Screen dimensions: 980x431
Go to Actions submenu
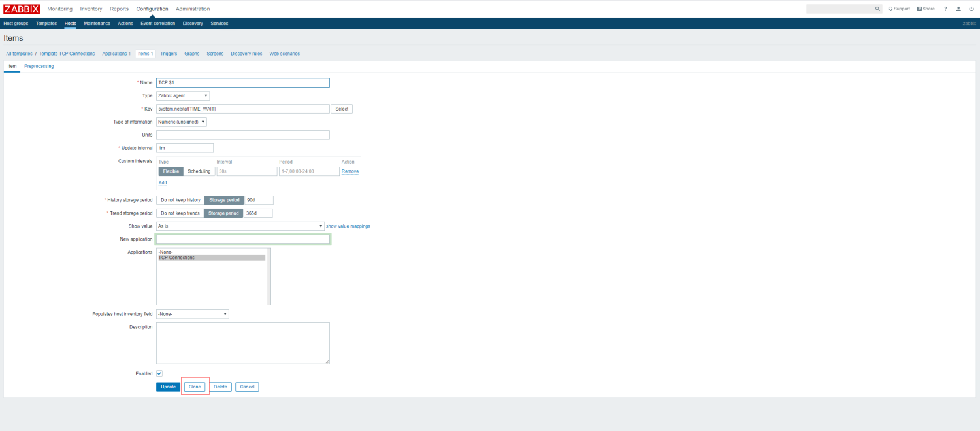tap(125, 24)
